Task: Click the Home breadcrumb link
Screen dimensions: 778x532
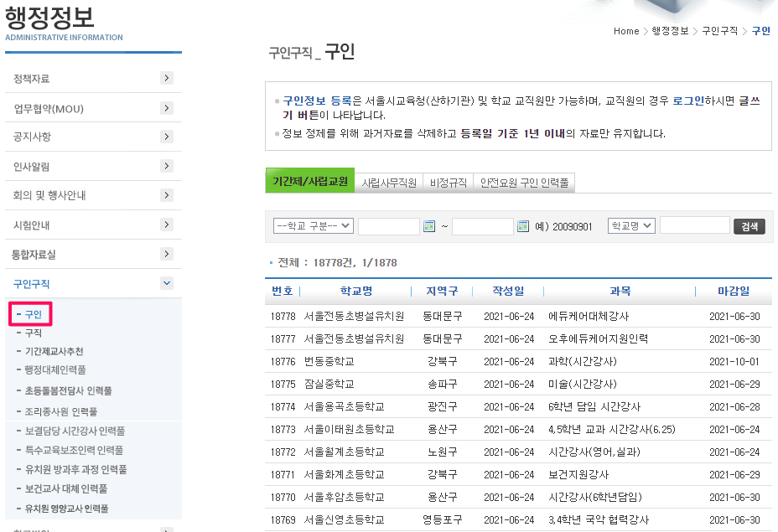Action: 626,31
